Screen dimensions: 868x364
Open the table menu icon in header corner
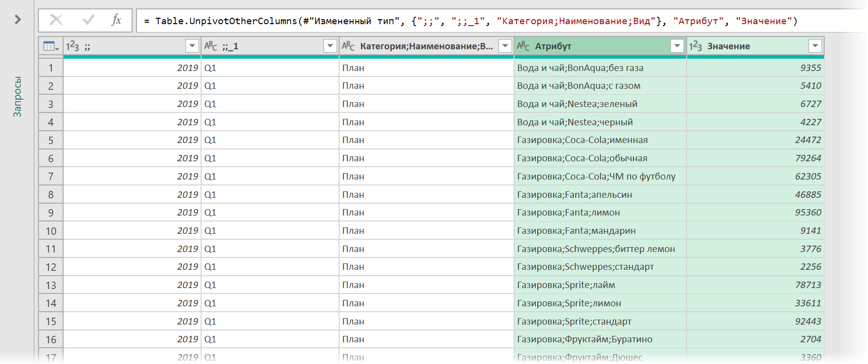click(x=51, y=46)
